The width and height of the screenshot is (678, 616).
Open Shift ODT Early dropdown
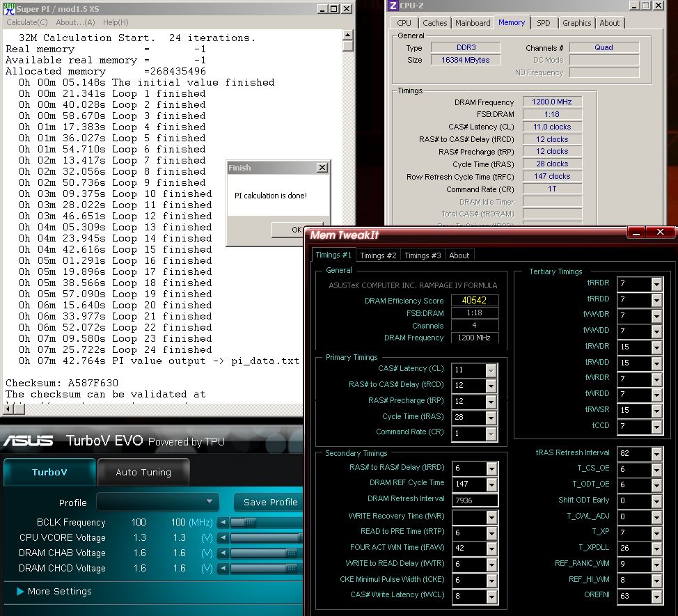click(x=656, y=500)
